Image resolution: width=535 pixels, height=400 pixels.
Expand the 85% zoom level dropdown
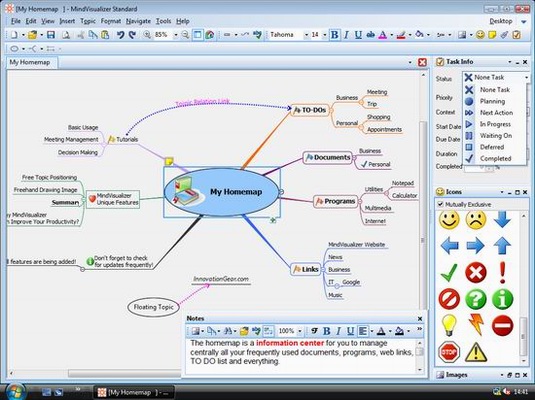[176, 35]
